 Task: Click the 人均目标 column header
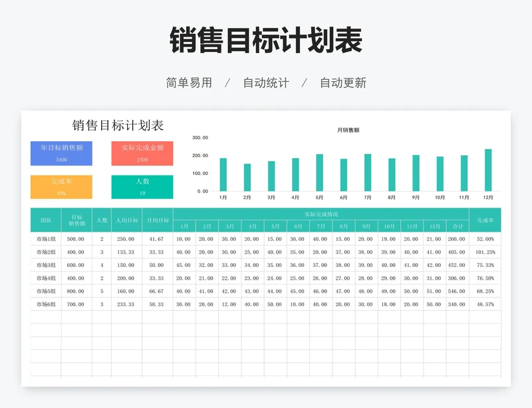pyautogui.click(x=127, y=220)
